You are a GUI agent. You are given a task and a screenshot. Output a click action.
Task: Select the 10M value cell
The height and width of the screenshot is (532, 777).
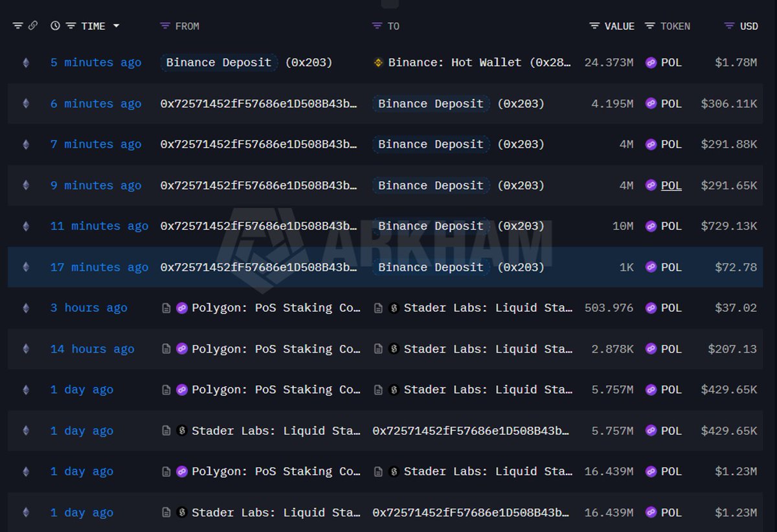pyautogui.click(x=623, y=226)
